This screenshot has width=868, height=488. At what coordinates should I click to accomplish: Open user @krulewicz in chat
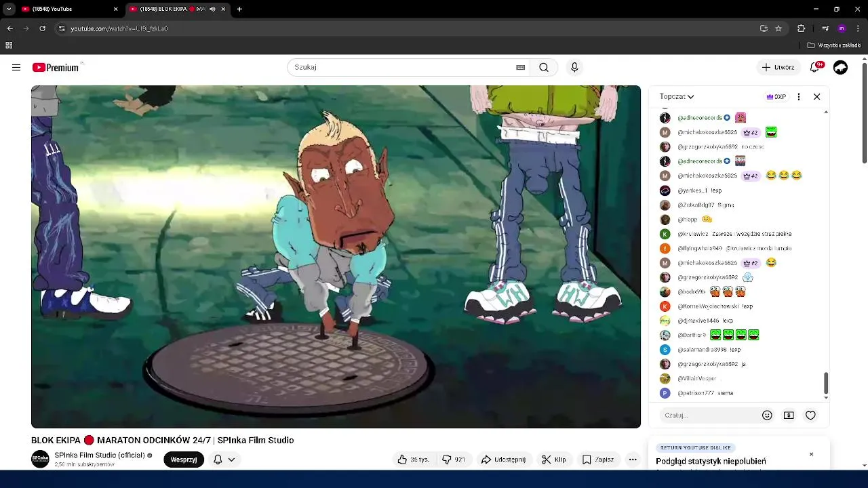(692, 234)
